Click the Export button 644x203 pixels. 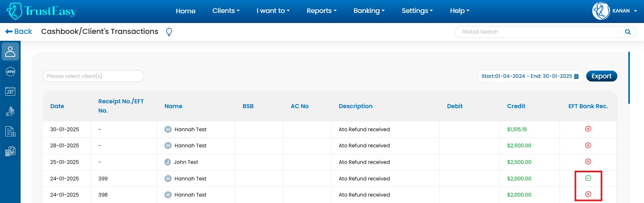click(x=601, y=76)
